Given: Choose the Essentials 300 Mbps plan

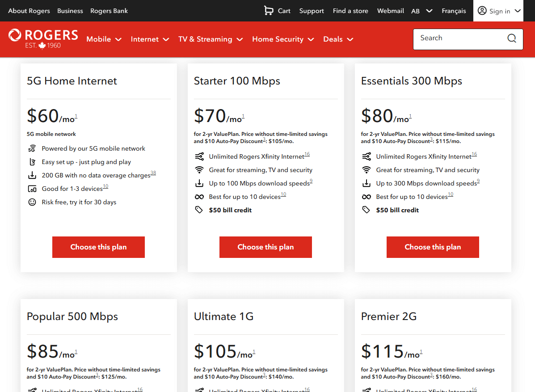Looking at the screenshot, I should click(433, 247).
